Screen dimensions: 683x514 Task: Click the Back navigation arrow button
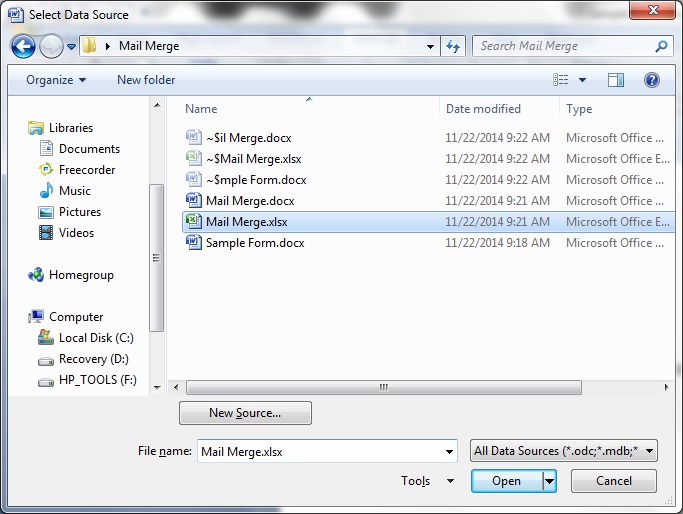pos(24,46)
